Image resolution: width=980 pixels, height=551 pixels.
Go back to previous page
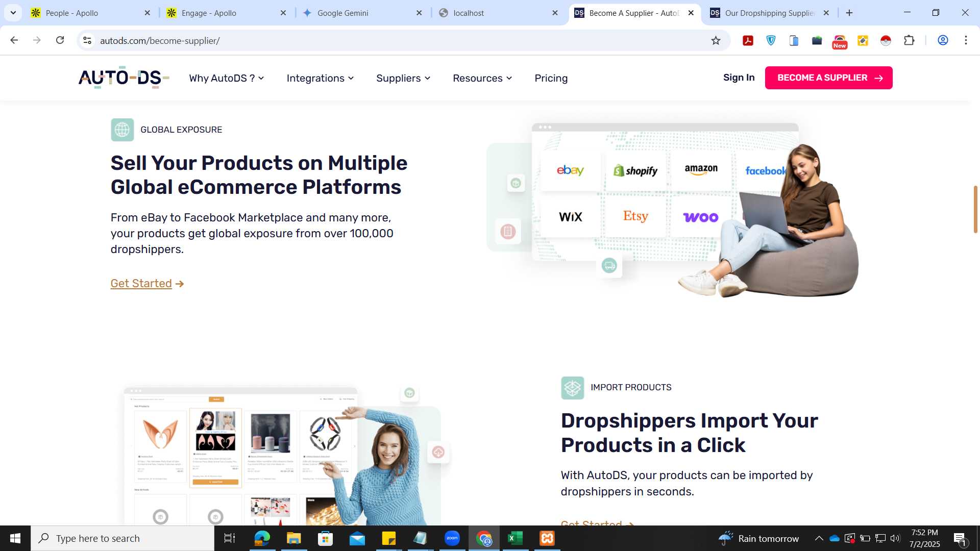coord(14,40)
